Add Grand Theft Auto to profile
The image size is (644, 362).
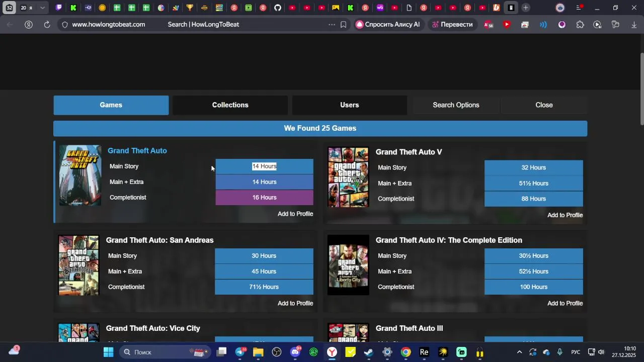pos(295,214)
